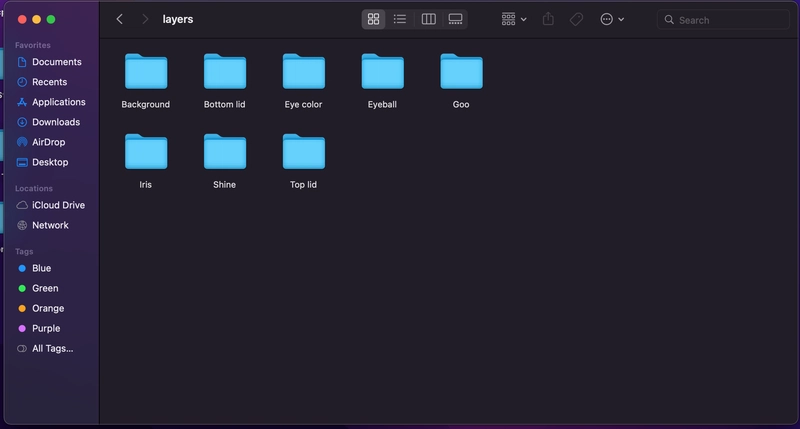This screenshot has width=800, height=429.
Task: Click the Share toolbar icon
Action: point(548,19)
